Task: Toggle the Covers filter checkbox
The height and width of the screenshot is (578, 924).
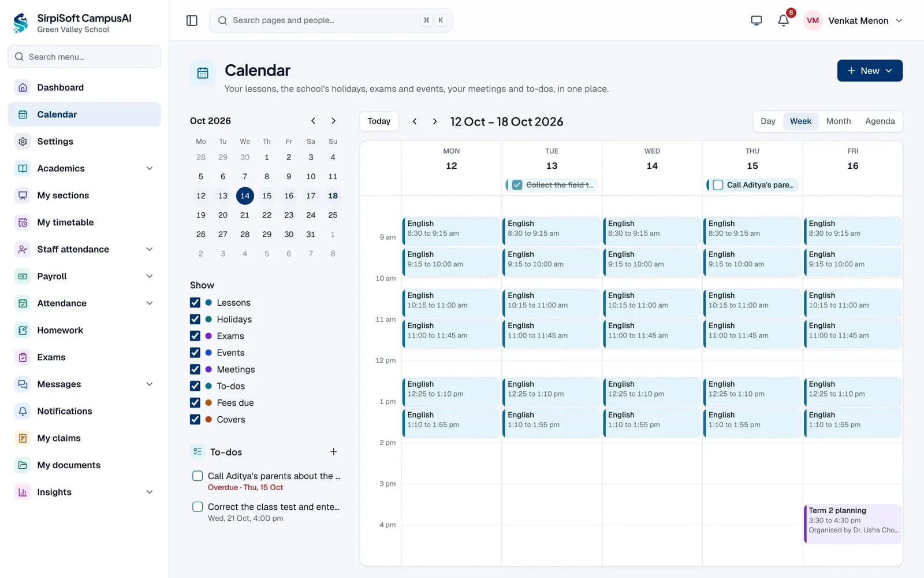Action: point(195,420)
